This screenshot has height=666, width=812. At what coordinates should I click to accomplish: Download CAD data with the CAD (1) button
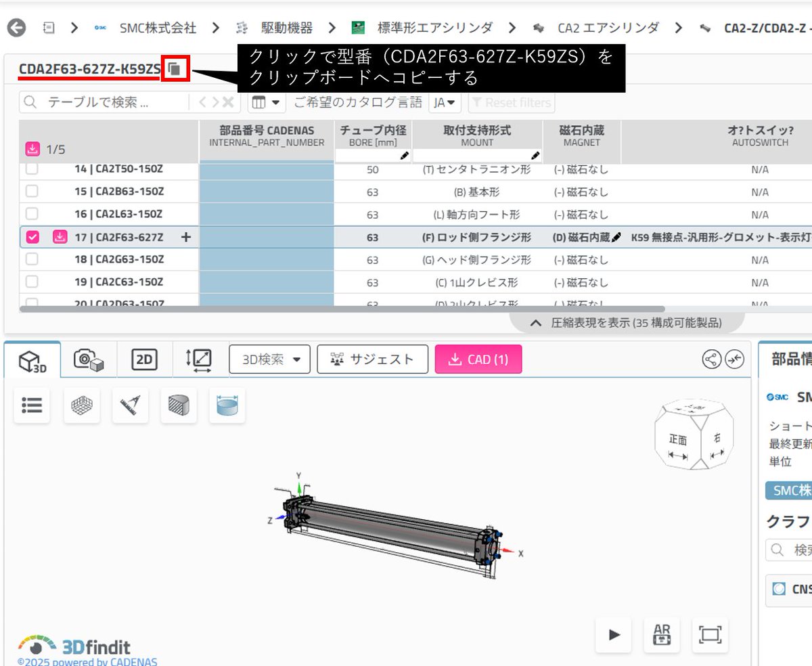coord(478,359)
